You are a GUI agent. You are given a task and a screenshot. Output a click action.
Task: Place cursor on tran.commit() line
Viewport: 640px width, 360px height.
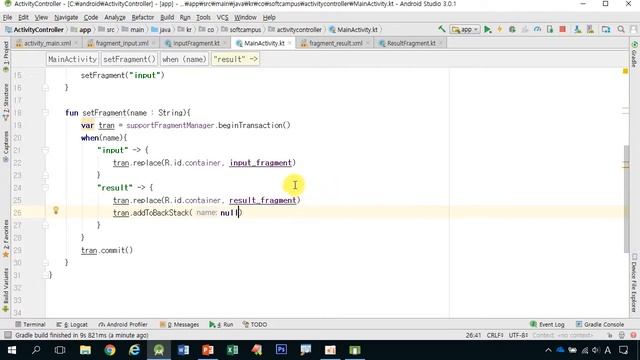click(107, 250)
